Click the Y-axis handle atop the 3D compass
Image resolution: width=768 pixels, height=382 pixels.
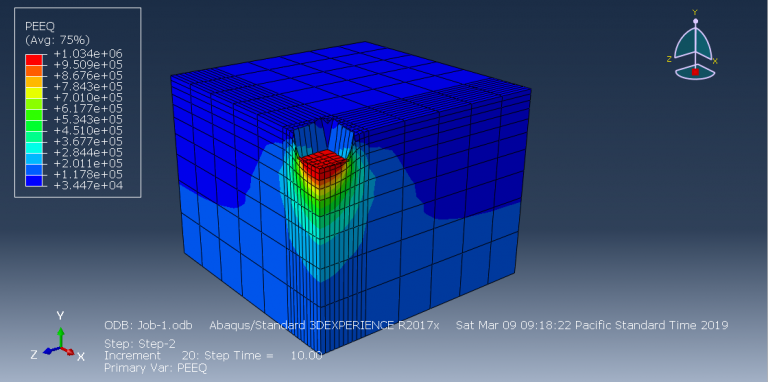[x=695, y=22]
